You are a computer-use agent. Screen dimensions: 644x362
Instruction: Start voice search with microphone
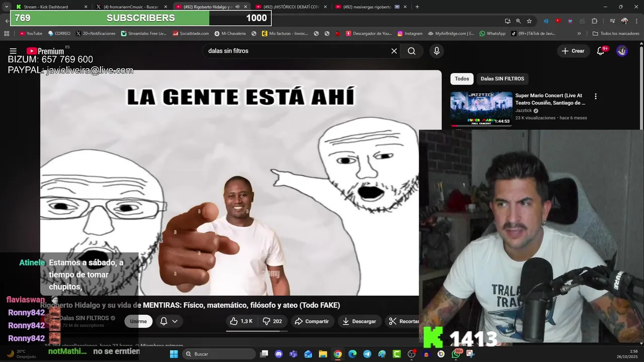[437, 51]
